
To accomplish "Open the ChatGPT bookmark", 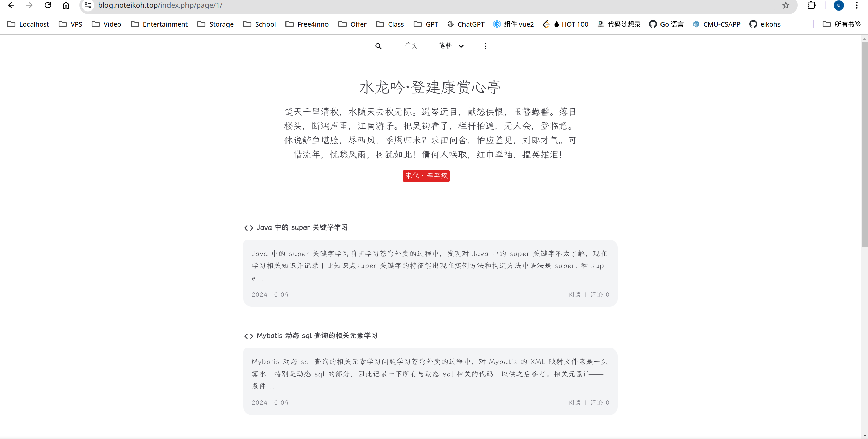I will click(x=466, y=24).
